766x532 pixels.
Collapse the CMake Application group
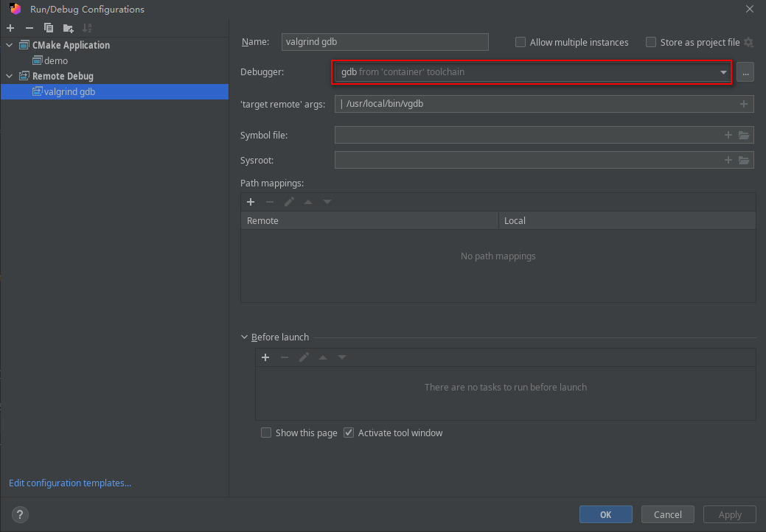10,46
